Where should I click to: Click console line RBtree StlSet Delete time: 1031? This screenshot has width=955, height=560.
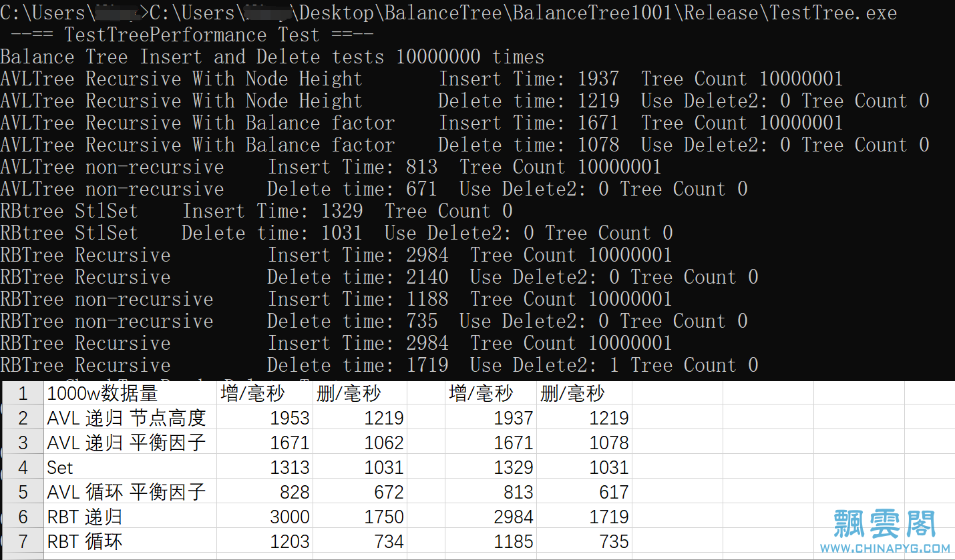(337, 233)
